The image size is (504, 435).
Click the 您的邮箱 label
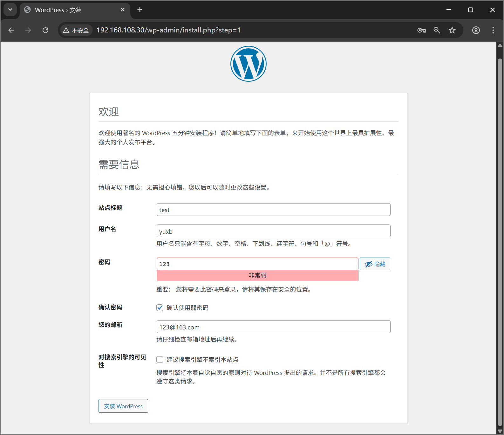111,325
